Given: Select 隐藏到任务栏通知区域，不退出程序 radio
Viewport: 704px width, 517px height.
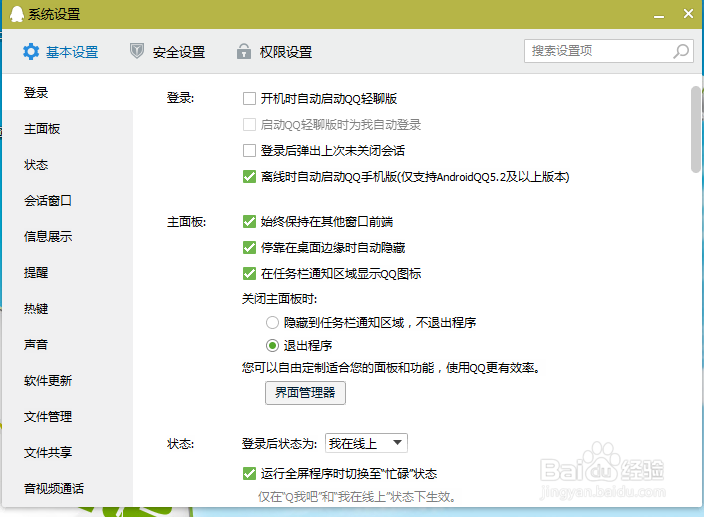Looking at the screenshot, I should pos(272,322).
